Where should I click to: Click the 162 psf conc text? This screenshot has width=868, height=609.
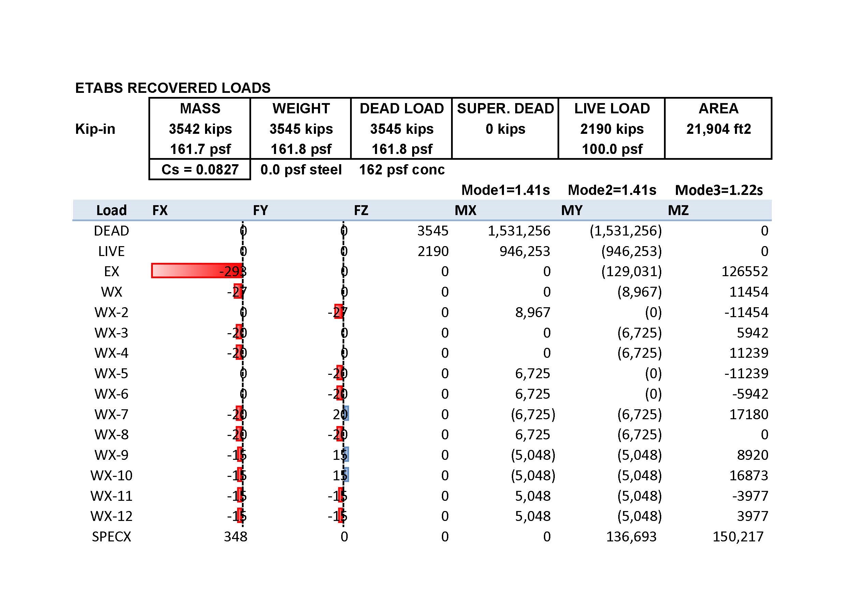click(x=402, y=169)
